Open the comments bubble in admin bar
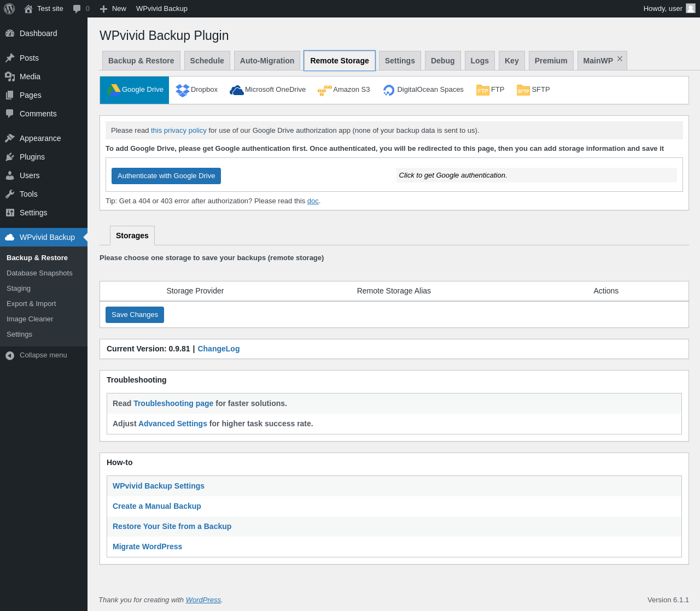The height and width of the screenshot is (611, 700). (77, 9)
